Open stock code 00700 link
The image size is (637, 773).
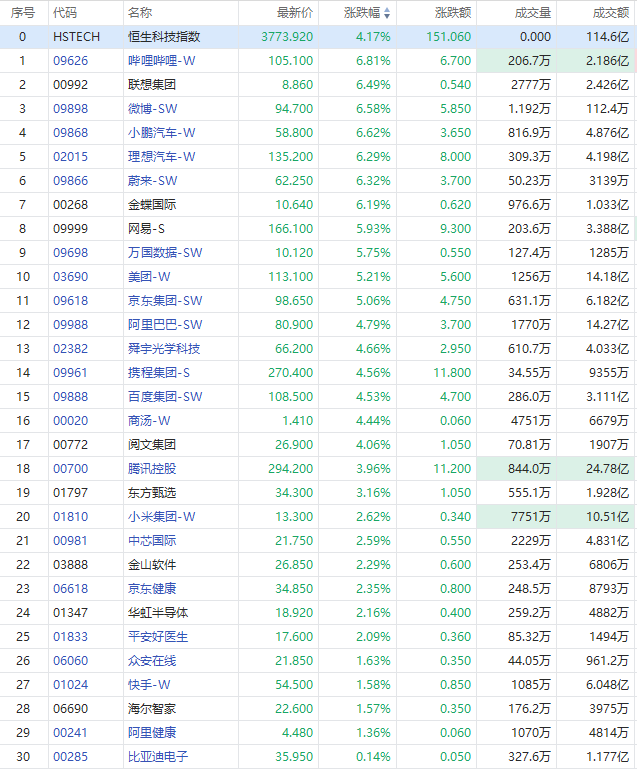71,468
